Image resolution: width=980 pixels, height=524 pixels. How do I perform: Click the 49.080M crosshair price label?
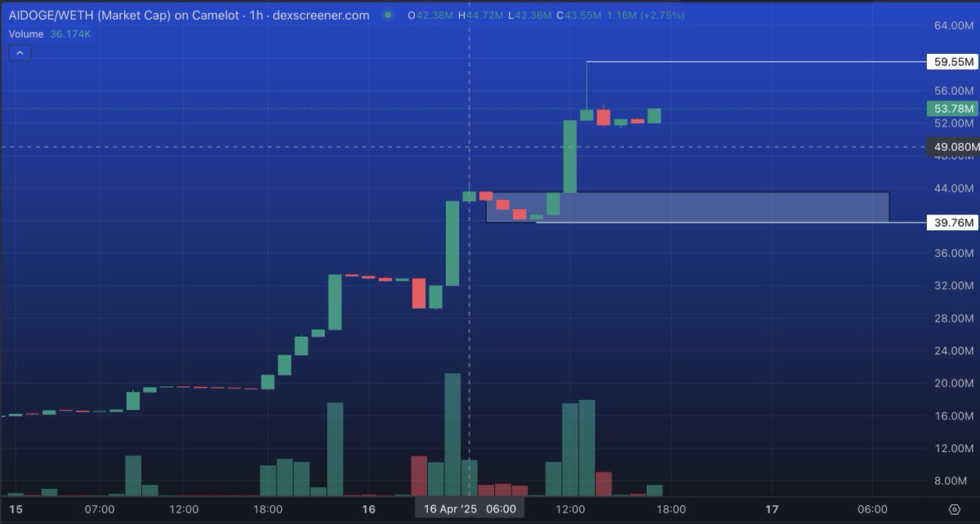click(952, 148)
